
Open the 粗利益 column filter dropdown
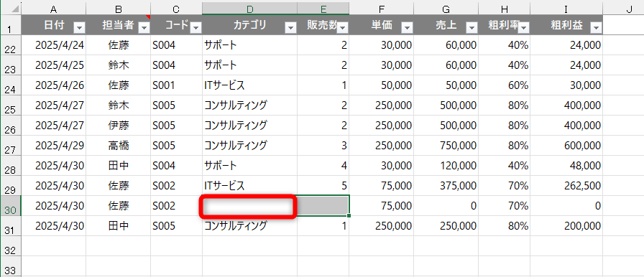[x=597, y=27]
